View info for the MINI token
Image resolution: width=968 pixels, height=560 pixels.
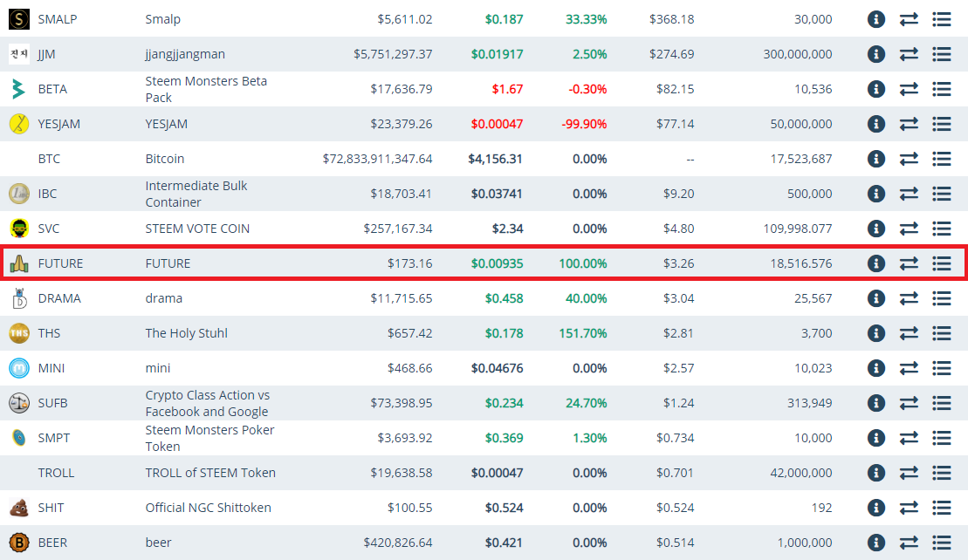[875, 368]
